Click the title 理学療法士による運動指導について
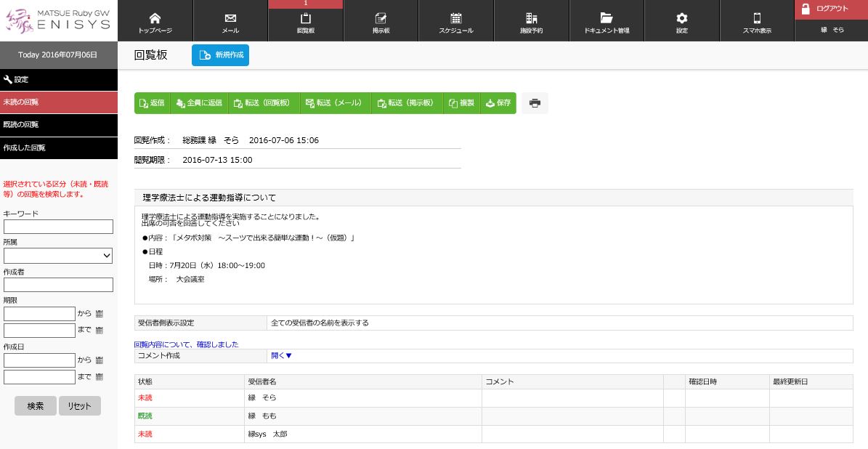This screenshot has height=449, width=868. coord(209,198)
